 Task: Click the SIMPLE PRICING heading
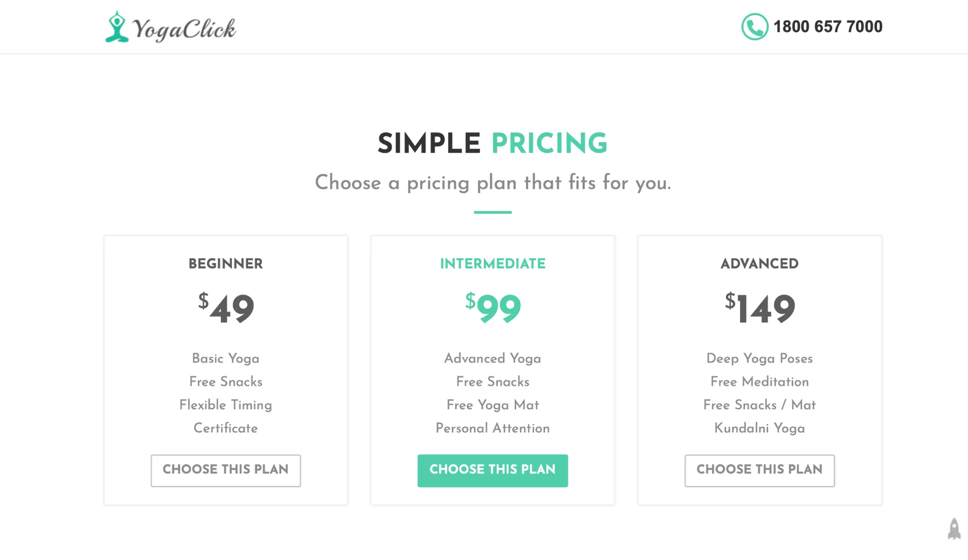(x=493, y=144)
